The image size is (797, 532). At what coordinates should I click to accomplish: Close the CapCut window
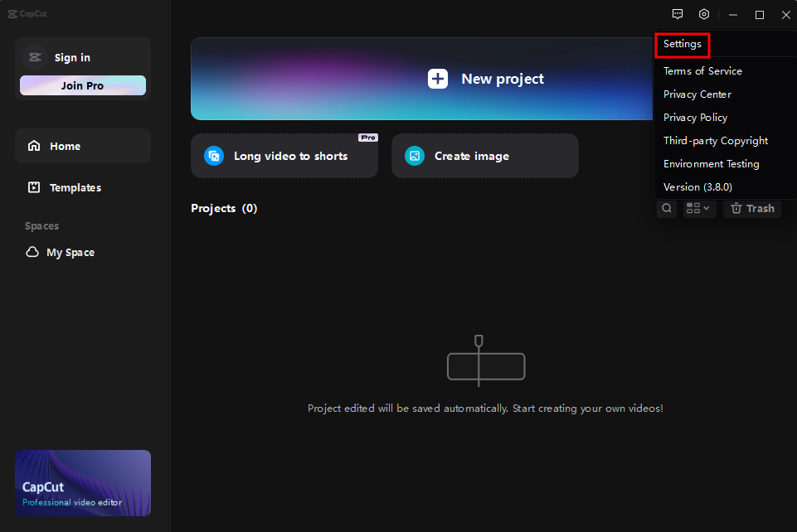click(x=786, y=15)
